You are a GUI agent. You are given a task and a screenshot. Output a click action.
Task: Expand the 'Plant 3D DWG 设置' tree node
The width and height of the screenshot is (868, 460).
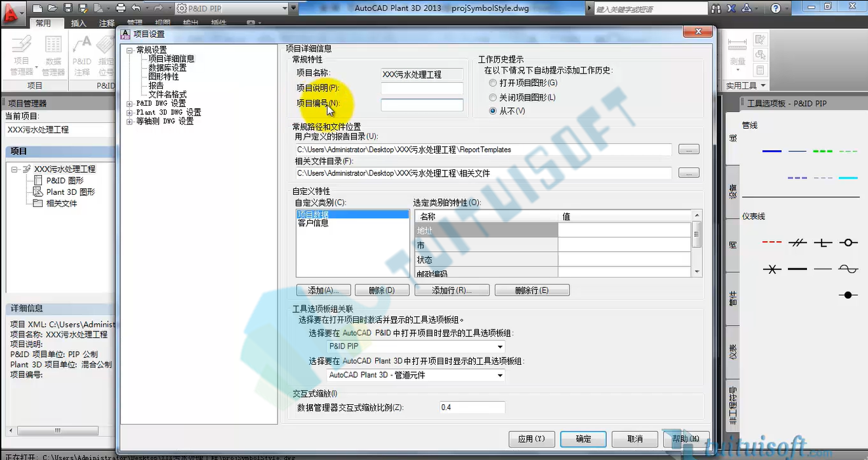click(130, 113)
